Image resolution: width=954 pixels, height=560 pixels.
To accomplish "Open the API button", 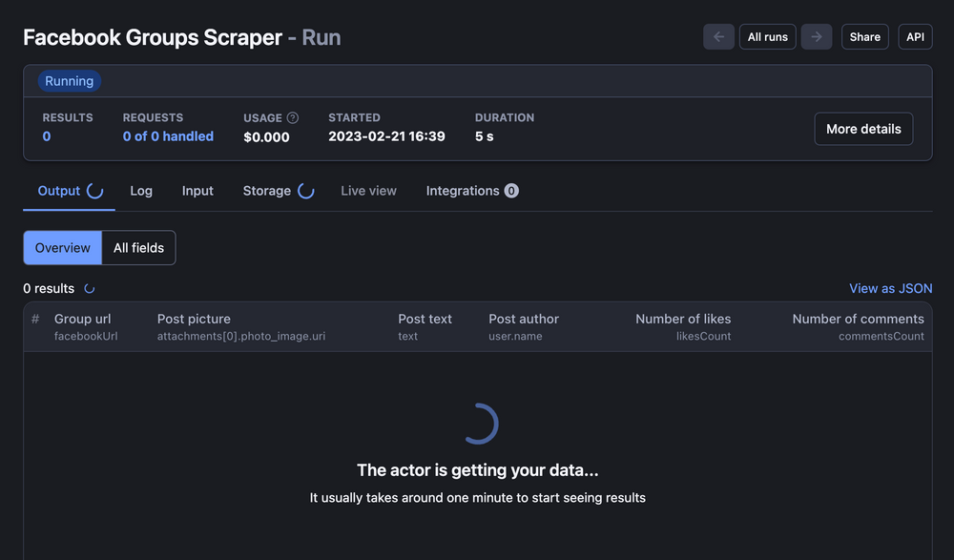I will (915, 37).
